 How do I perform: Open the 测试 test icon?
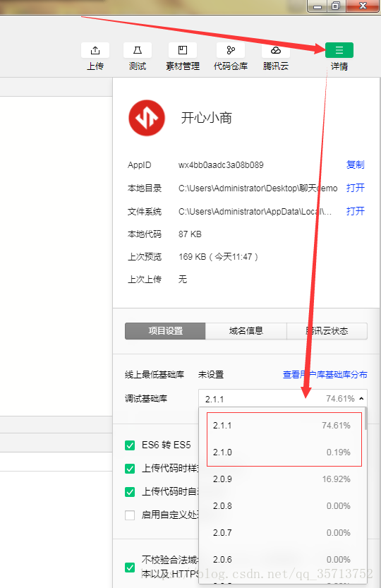[x=138, y=50]
